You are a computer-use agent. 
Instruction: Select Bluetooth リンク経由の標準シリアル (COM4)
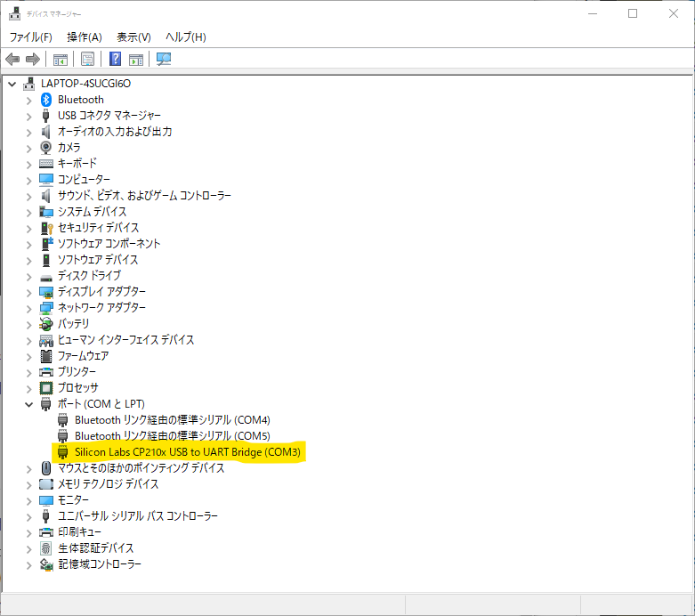click(173, 419)
